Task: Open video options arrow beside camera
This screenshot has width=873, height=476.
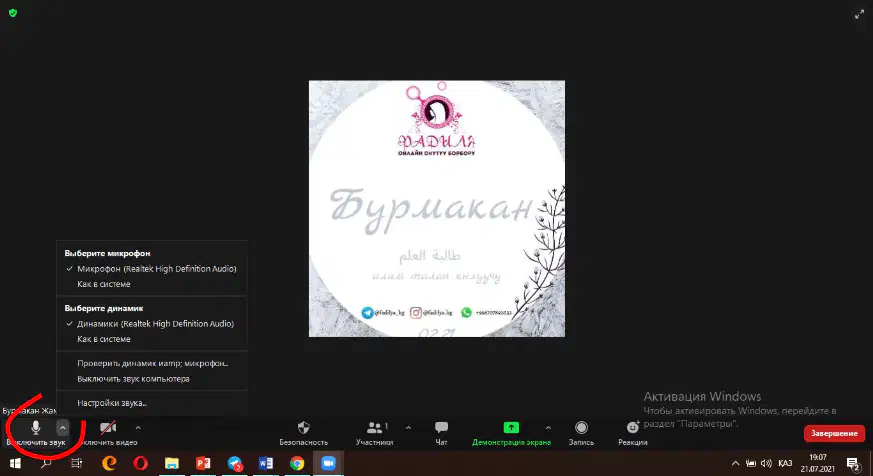Action: 138,428
